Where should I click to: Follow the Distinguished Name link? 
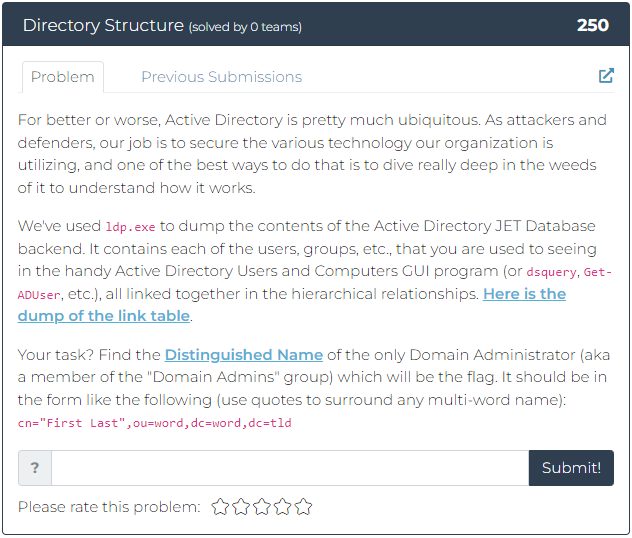(x=244, y=355)
